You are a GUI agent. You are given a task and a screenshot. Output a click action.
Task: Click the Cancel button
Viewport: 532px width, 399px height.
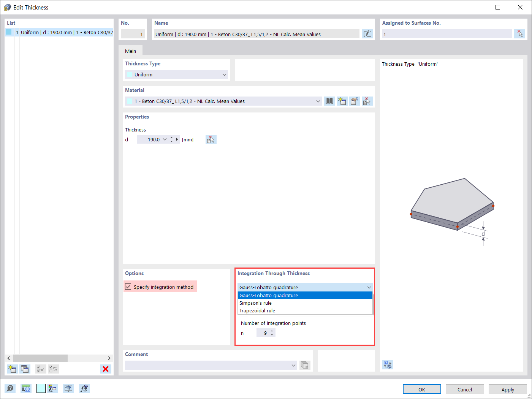point(465,389)
